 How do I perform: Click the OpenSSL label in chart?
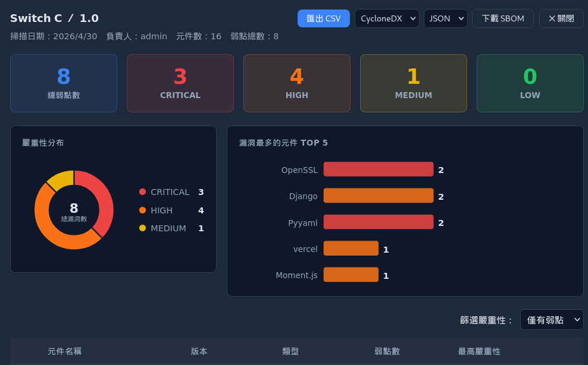tap(299, 170)
